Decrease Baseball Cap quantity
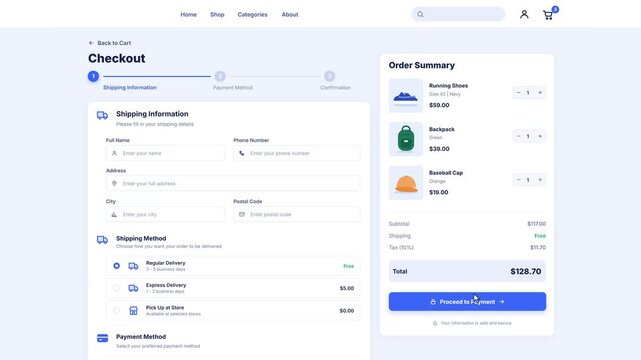Image resolution: width=641 pixels, height=360 pixels. [x=518, y=180]
